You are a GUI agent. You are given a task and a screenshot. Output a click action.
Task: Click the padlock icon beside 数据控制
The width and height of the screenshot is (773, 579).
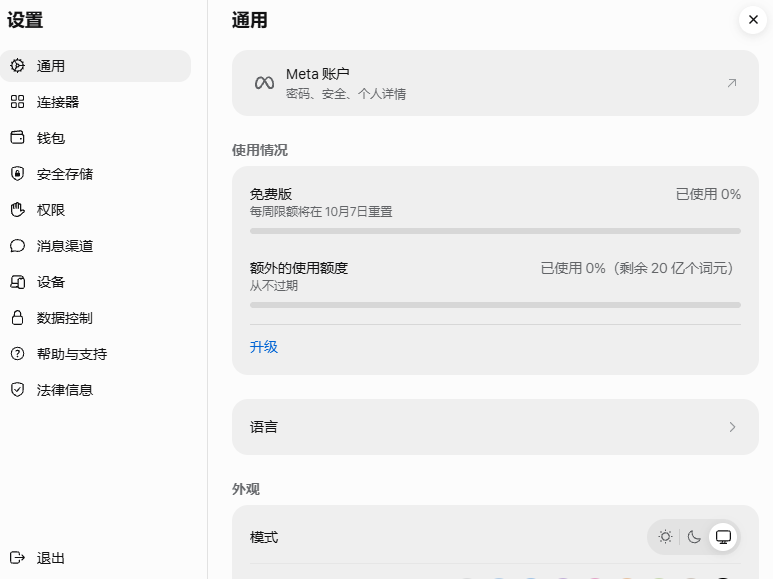(x=17, y=318)
